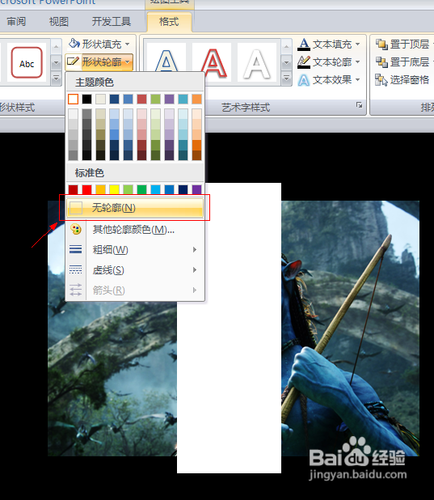The width and height of the screenshot is (434, 500).
Task: Expand the Weight (粗细) submenu arrow
Action: (195, 249)
